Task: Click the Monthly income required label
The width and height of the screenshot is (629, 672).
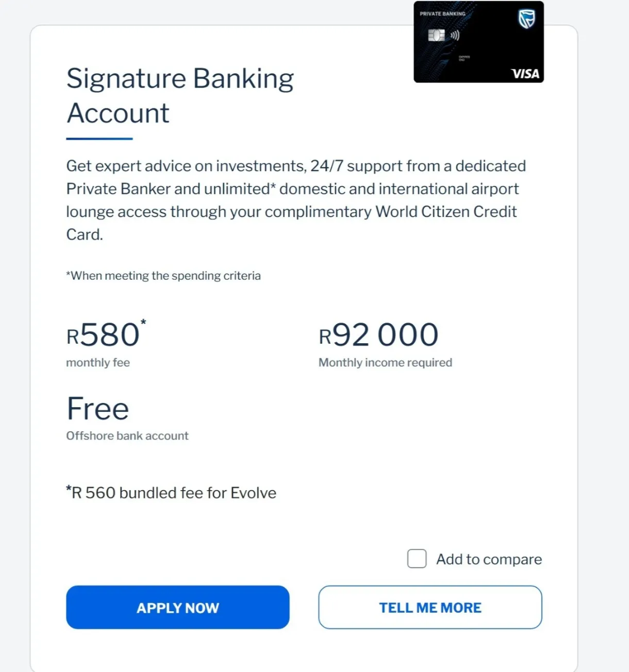Action: [x=385, y=362]
